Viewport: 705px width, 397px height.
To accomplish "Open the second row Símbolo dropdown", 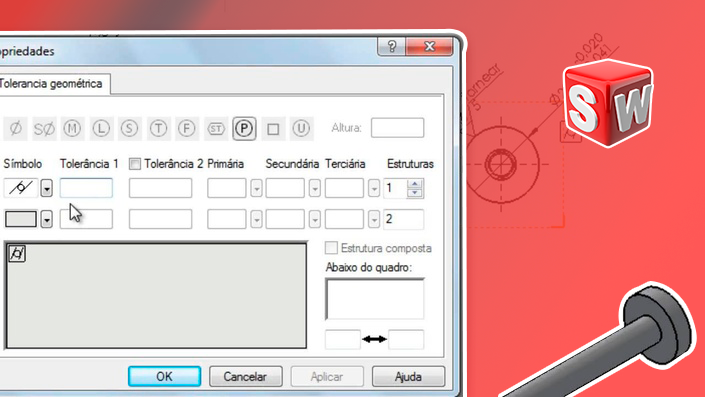I will tap(47, 219).
